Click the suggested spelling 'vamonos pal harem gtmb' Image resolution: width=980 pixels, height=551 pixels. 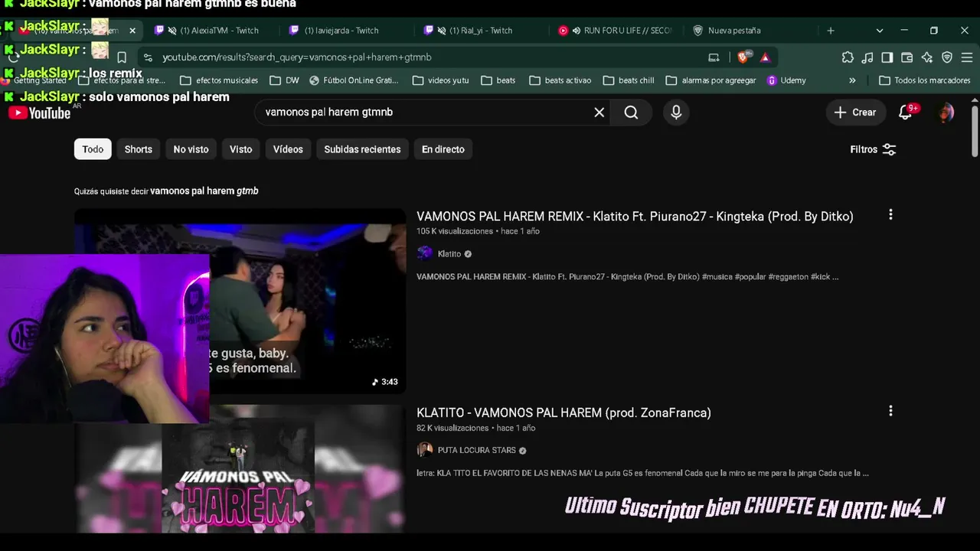(204, 191)
